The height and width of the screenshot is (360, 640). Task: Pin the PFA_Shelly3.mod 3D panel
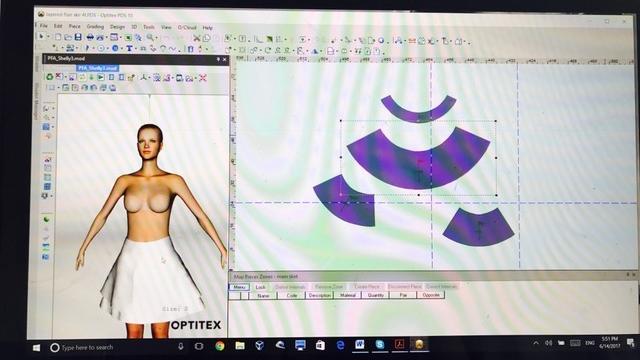coord(218,59)
